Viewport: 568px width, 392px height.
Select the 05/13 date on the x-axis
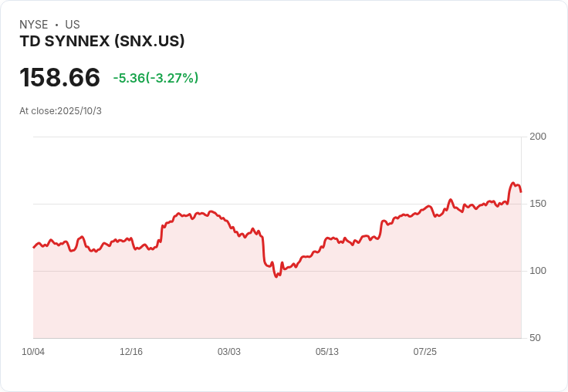[327, 352]
